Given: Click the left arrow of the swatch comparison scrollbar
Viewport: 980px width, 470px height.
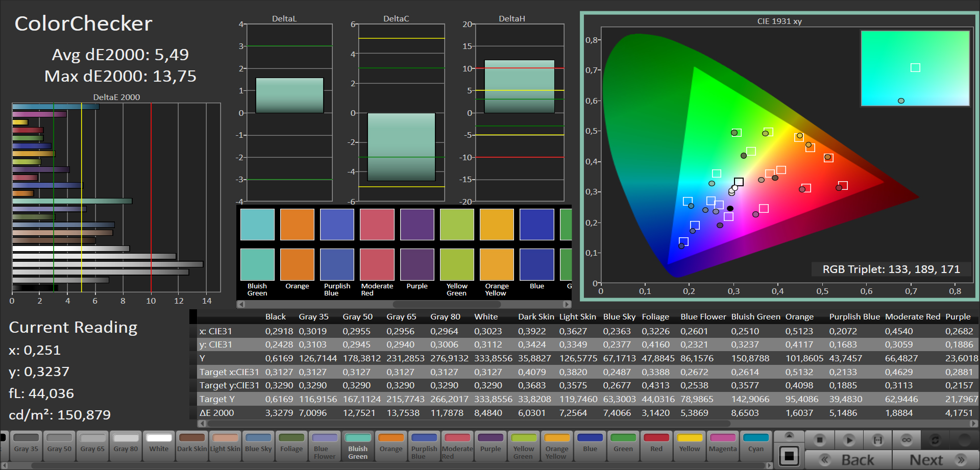Looking at the screenshot, I should [x=241, y=304].
